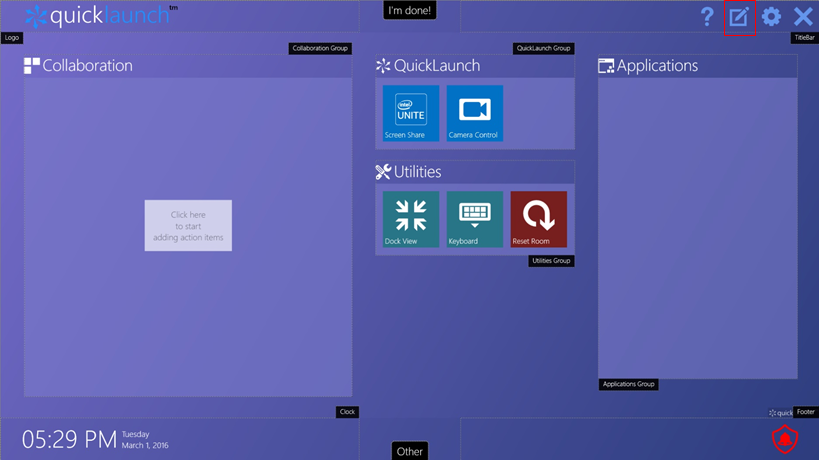The height and width of the screenshot is (460, 819).
Task: Click the Utilities section header
Action: click(408, 172)
